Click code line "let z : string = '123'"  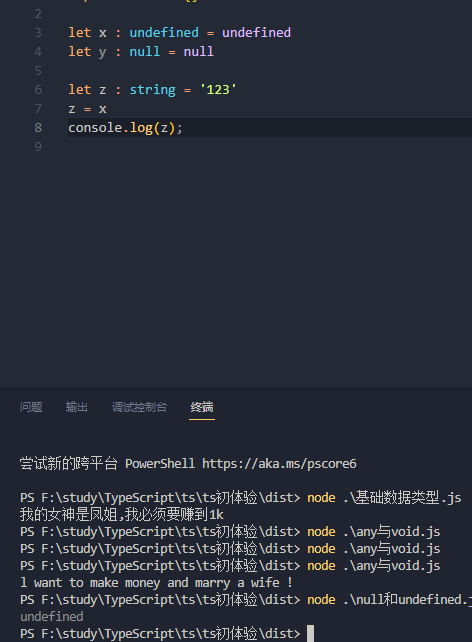[x=152, y=90]
